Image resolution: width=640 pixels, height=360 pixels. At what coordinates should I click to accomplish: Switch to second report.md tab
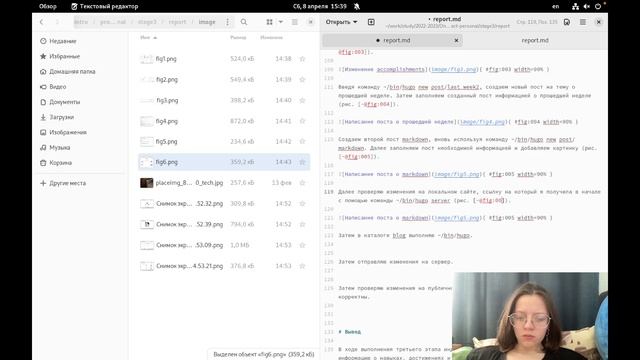tap(535, 40)
